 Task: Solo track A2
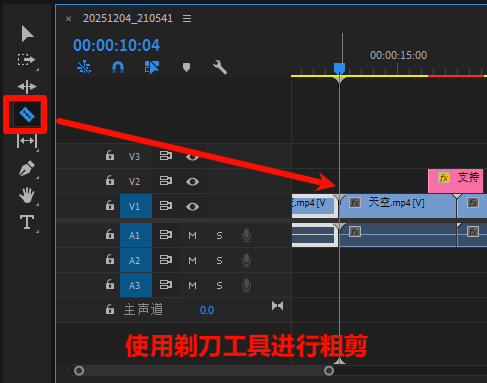coord(219,260)
